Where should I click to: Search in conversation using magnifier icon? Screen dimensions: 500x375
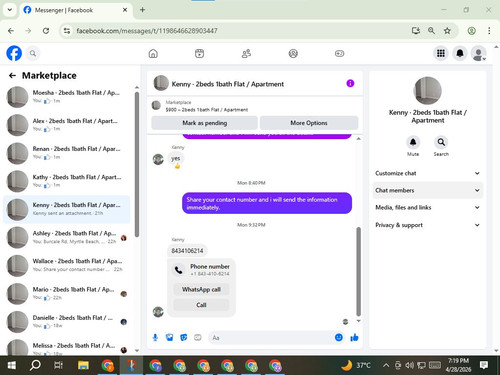(x=441, y=142)
